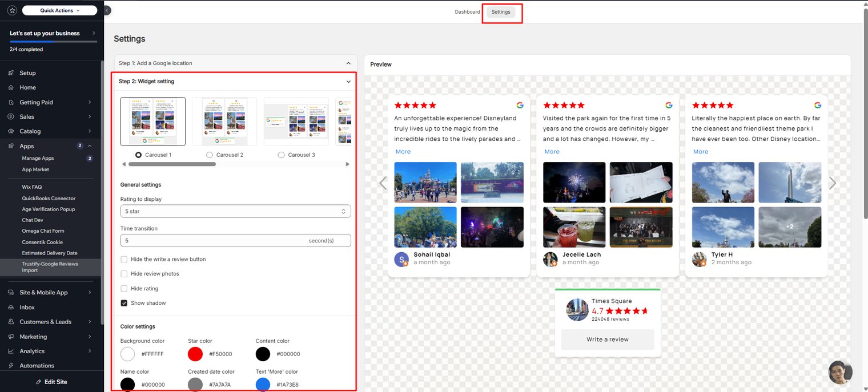Screen dimensions: 868x392
Task: Show previous reviews with the preview's left arrow
Action: pyautogui.click(x=383, y=183)
